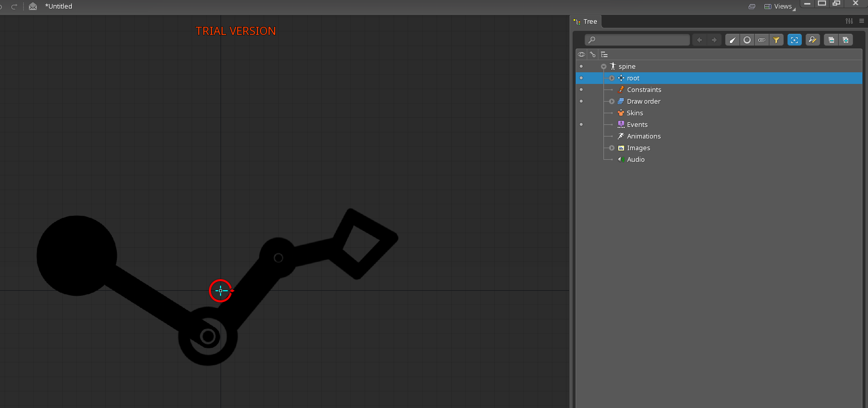Viewport: 868px width, 408px height.
Task: Select the Images tree item label
Action: pos(638,148)
